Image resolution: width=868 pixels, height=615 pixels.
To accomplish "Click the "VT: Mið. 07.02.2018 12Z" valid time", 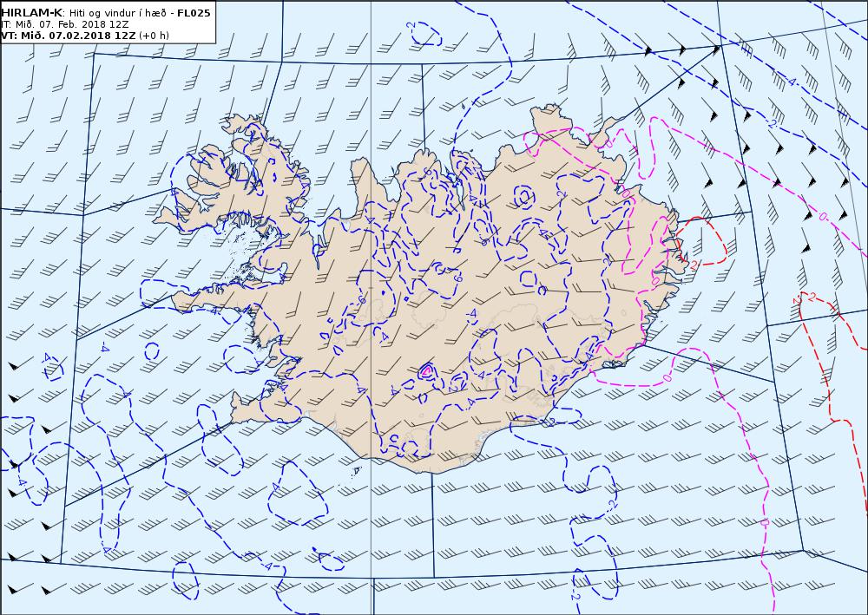I will [68, 36].
